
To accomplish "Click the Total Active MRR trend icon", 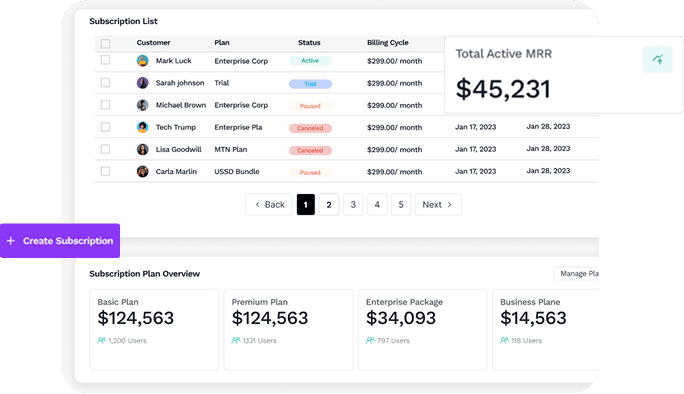I will [x=657, y=59].
